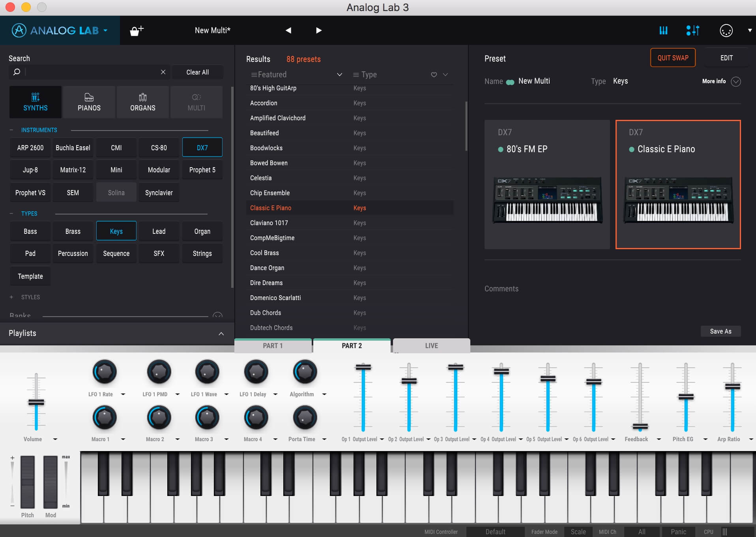Select the PIANOS category tab

(x=89, y=102)
